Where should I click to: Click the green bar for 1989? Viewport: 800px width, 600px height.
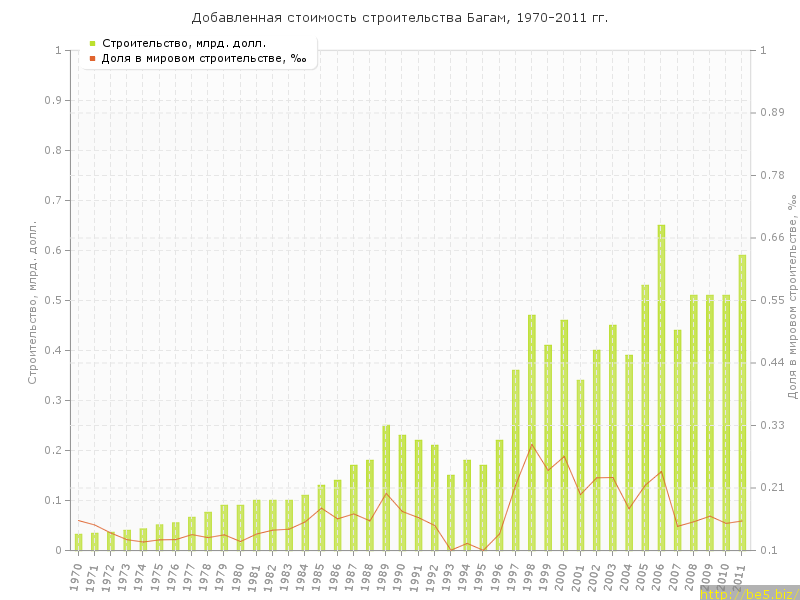click(386, 487)
